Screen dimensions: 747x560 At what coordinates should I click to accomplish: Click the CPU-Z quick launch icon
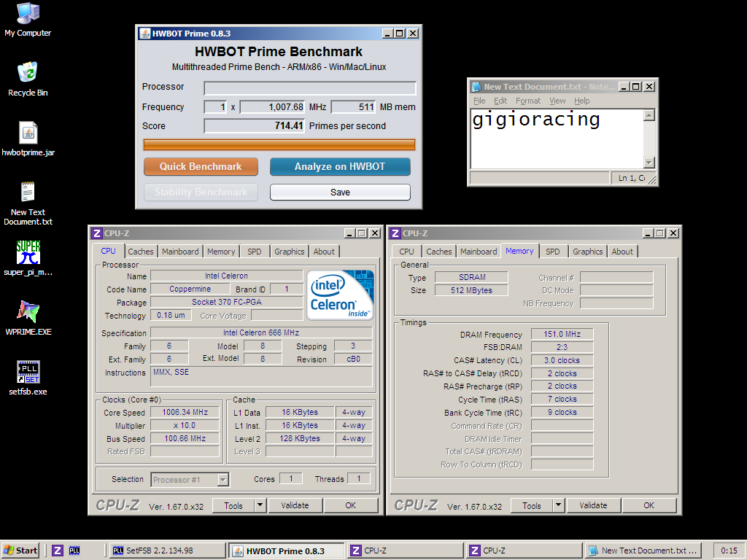(58, 551)
